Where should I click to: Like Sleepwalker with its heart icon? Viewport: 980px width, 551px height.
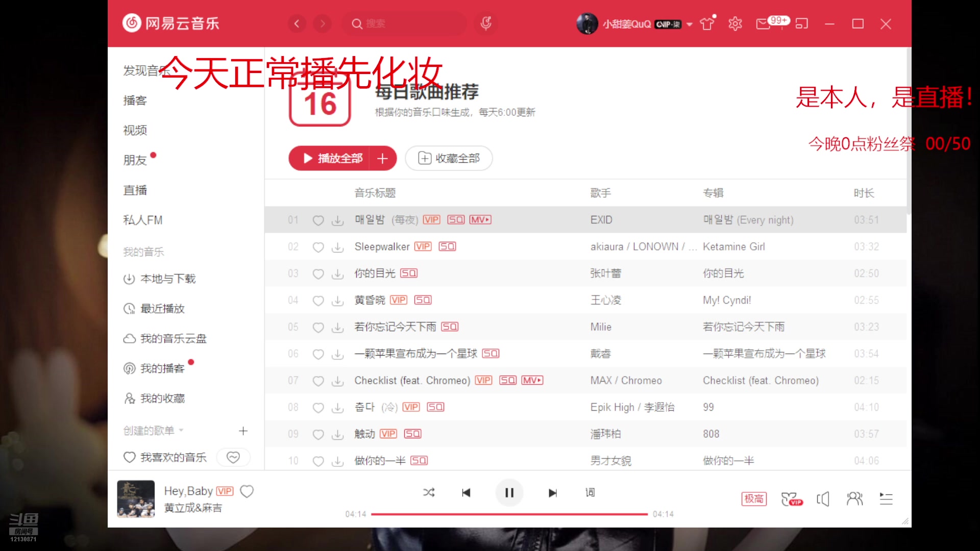click(x=318, y=247)
